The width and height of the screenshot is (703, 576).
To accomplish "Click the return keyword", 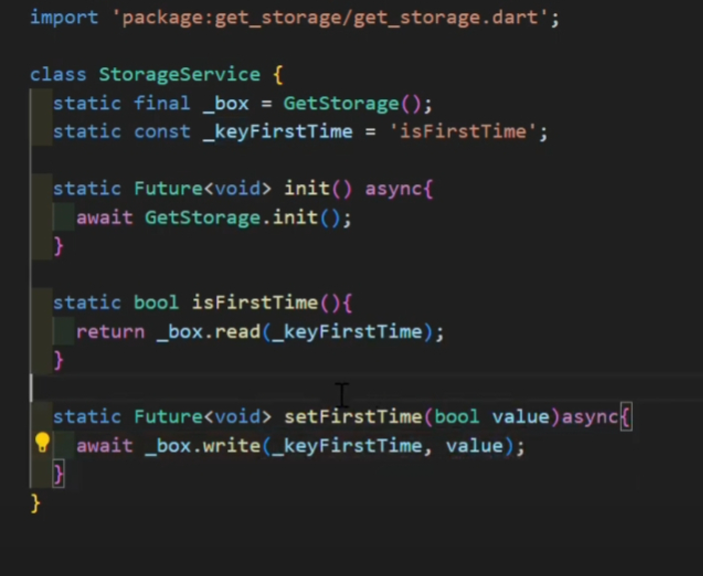I will (110, 333).
